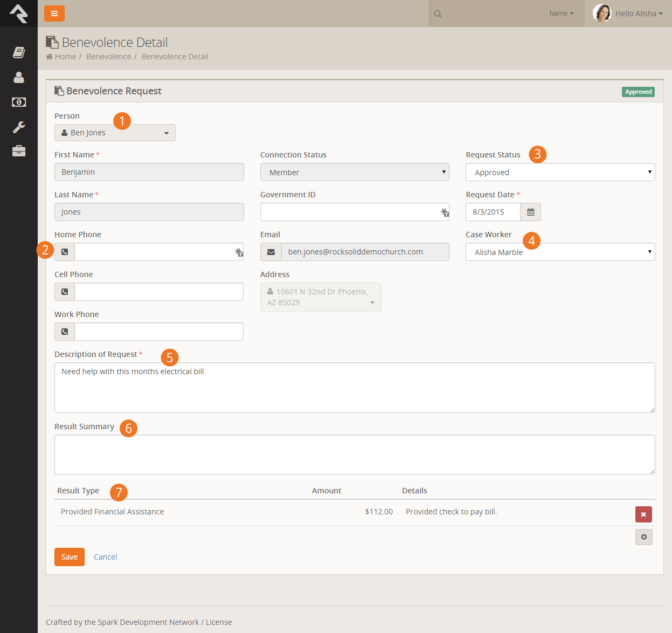
Task: Open the Hello Alisha user menu
Action: click(628, 13)
